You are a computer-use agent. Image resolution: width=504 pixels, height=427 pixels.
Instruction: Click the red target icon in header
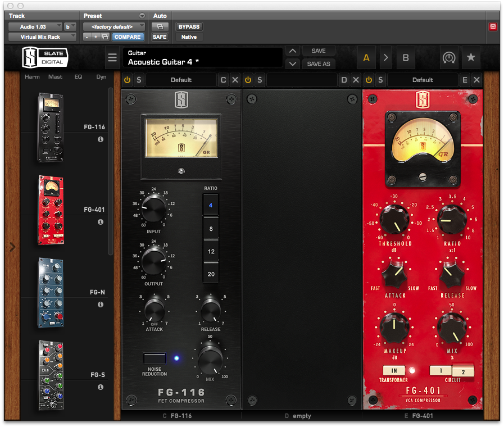point(493,26)
